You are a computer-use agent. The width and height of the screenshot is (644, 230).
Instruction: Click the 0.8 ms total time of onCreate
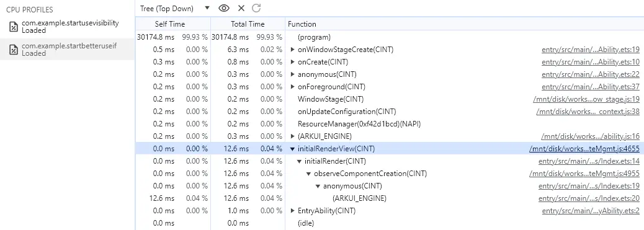(x=238, y=62)
